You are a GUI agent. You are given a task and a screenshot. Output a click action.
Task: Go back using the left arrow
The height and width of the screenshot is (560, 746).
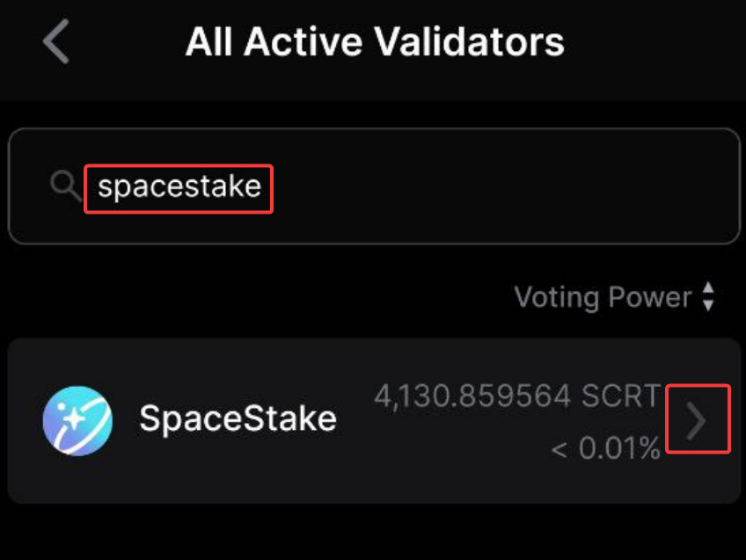(x=56, y=42)
